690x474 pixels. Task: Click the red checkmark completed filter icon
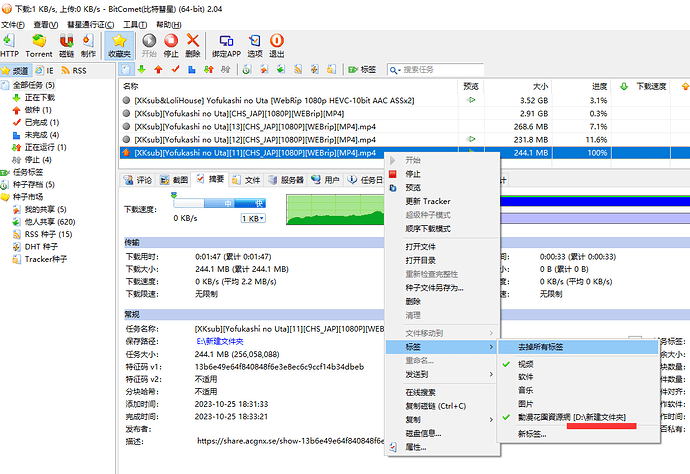175,70
